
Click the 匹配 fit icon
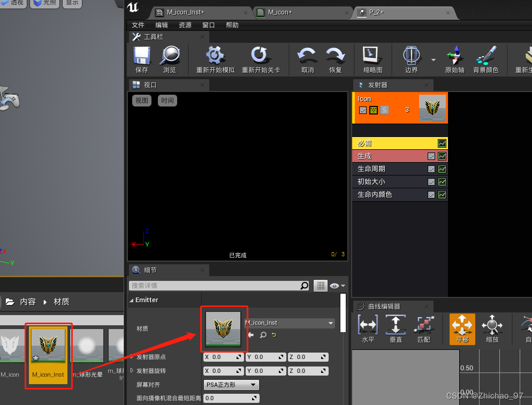pyautogui.click(x=424, y=328)
